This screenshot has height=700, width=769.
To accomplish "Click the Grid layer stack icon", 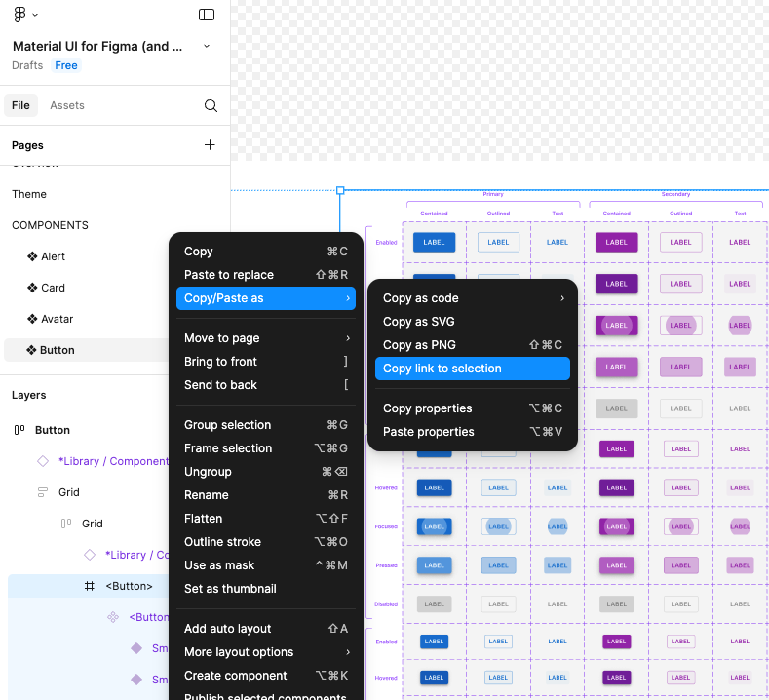I will click(x=43, y=492).
